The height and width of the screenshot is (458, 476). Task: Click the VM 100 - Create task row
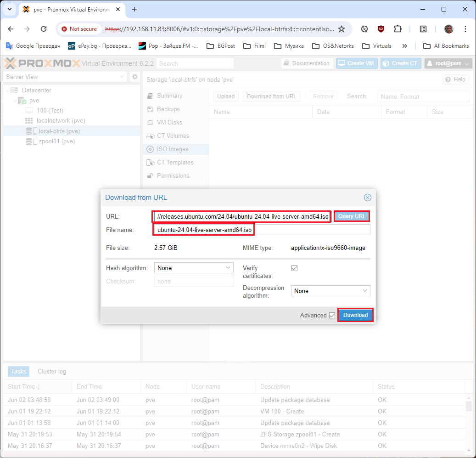tap(234, 411)
